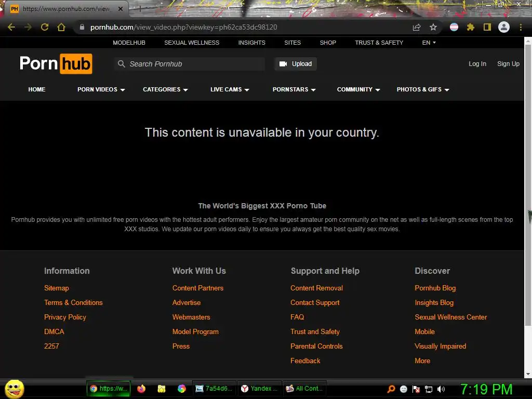Switch to the 7a54d6 taskbar window
532x399 pixels.
(x=214, y=389)
